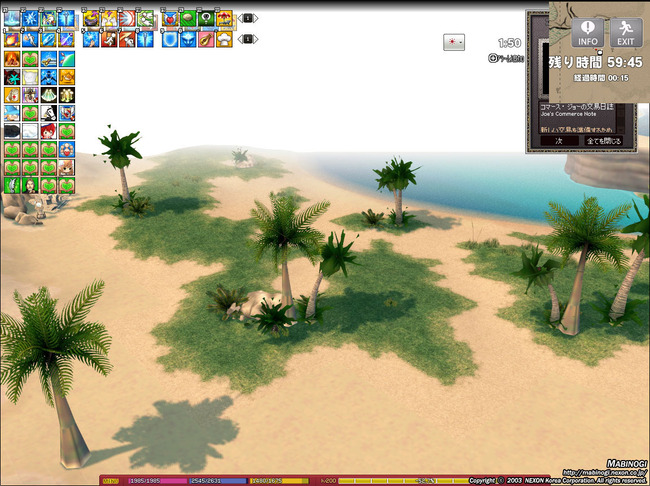Select the yellow winged angel skill
This screenshot has width=650, height=486.
(x=109, y=19)
